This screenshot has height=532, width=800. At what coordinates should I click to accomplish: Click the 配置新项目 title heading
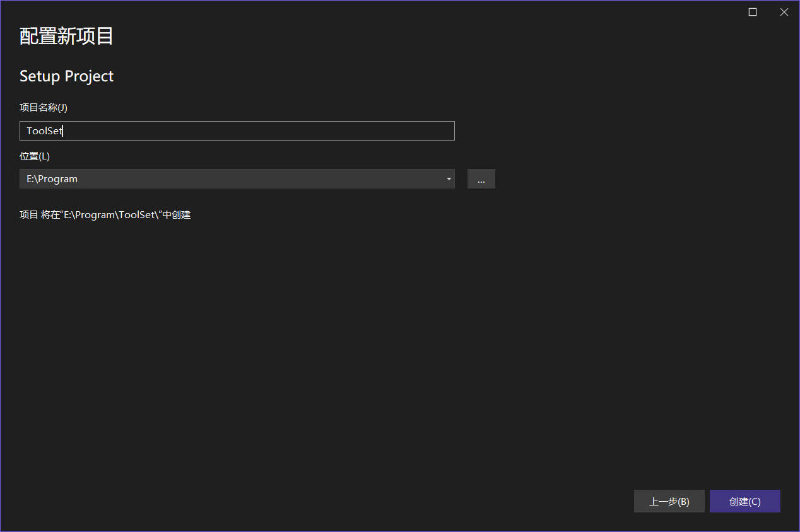click(x=66, y=37)
